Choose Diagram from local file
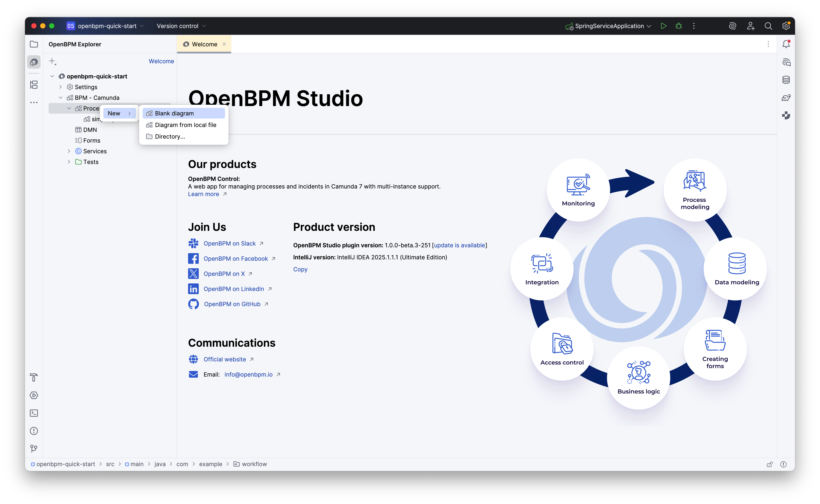 [x=184, y=125]
